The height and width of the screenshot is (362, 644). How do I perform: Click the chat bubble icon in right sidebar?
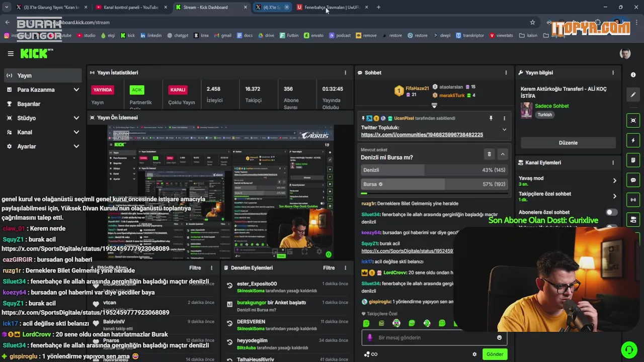tap(633, 180)
